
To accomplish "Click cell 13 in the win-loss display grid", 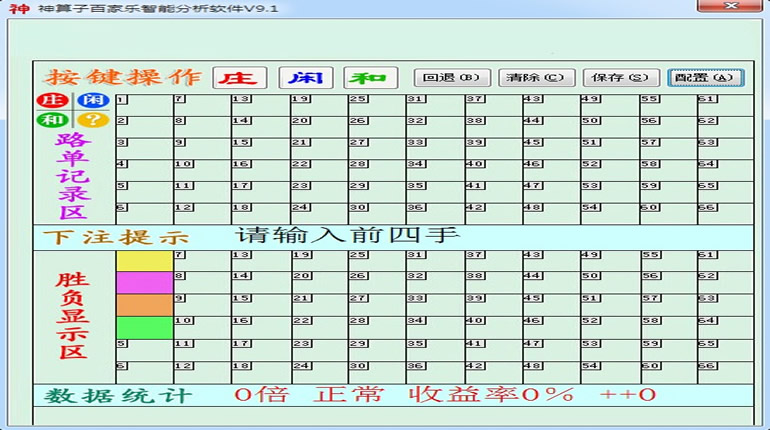I will coord(261,261).
